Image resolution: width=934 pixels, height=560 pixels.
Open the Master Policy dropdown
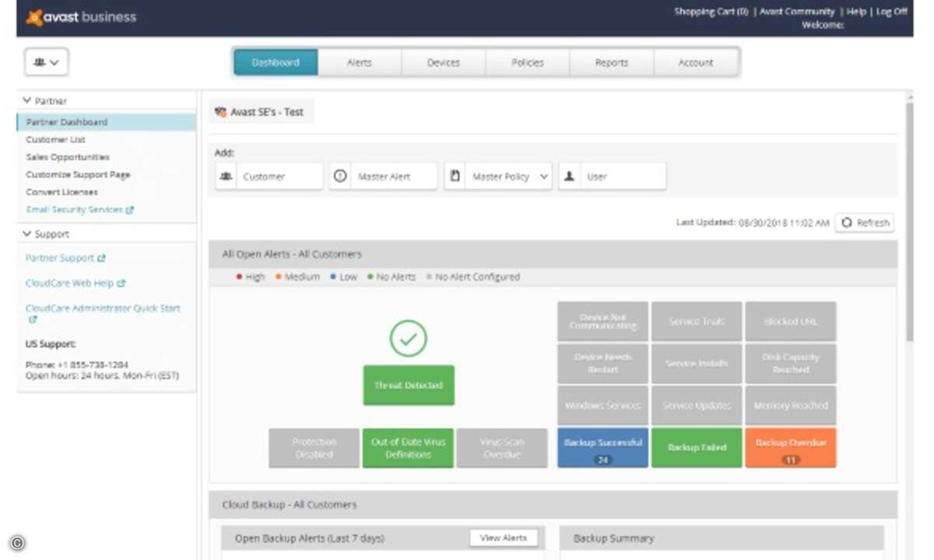498,177
